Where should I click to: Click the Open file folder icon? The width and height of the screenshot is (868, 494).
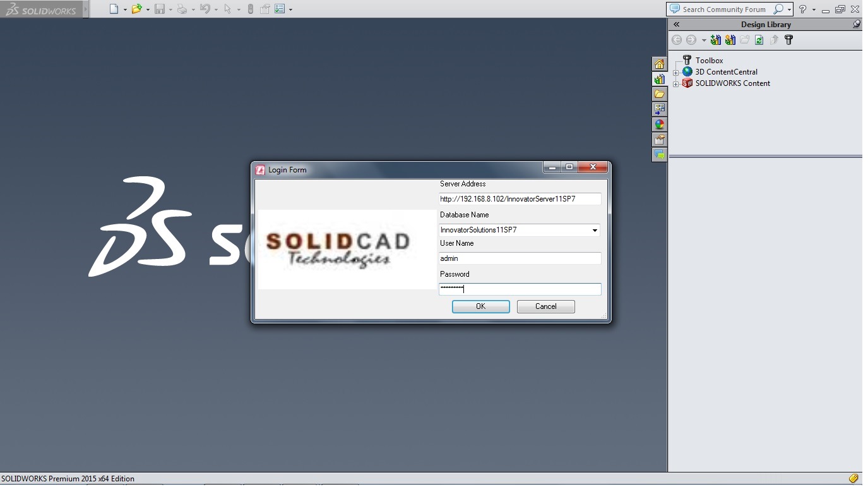(x=136, y=9)
